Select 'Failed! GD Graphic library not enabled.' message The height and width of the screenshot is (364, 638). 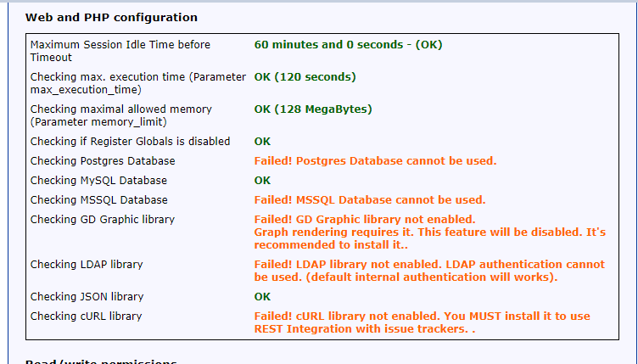pos(365,219)
